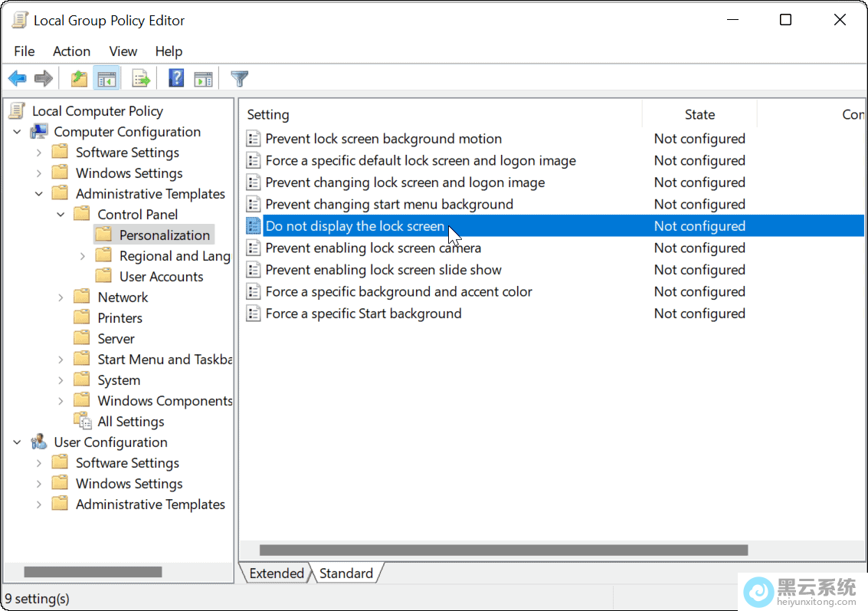Viewport: 868px width, 611px height.
Task: Toggle the Show/Hide Action Pane icon
Action: 203,78
